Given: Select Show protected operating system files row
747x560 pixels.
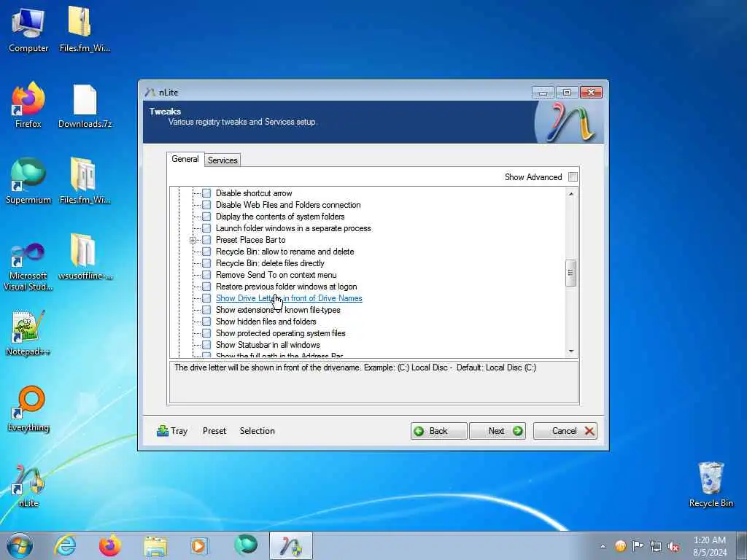Looking at the screenshot, I should 281,333.
